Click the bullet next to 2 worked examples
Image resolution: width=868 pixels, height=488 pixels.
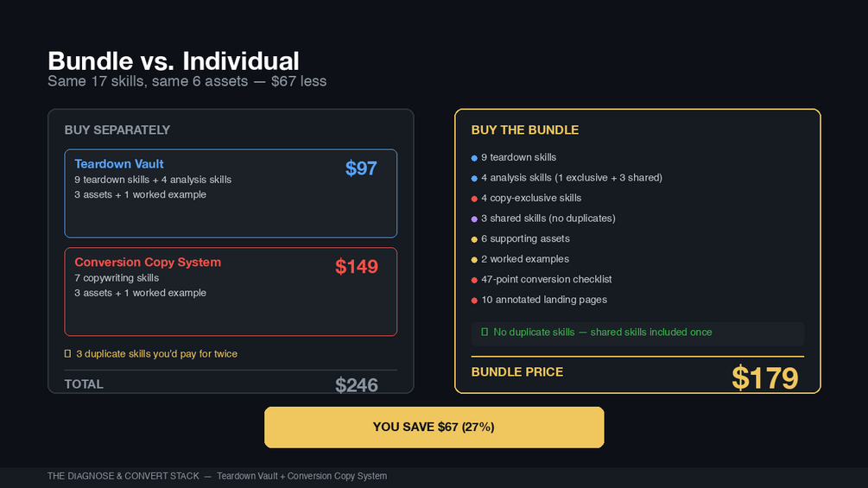[x=474, y=260]
